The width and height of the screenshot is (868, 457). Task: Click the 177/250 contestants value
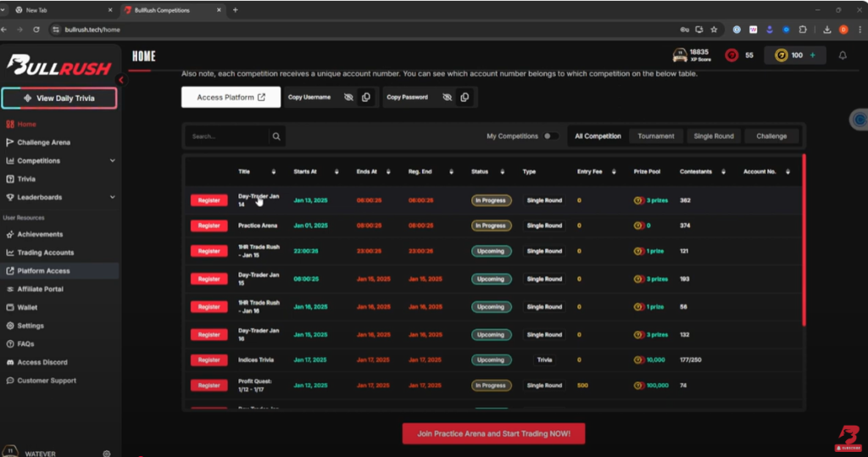(690, 360)
